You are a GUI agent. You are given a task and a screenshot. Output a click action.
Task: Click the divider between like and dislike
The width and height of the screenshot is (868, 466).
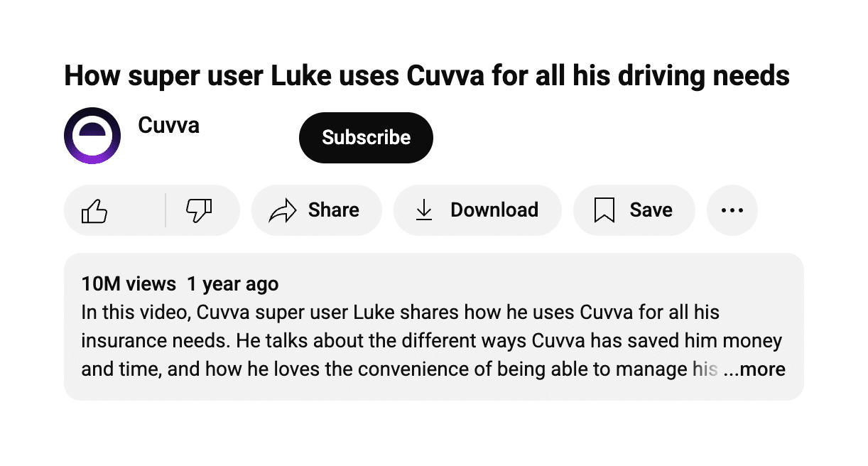point(166,210)
